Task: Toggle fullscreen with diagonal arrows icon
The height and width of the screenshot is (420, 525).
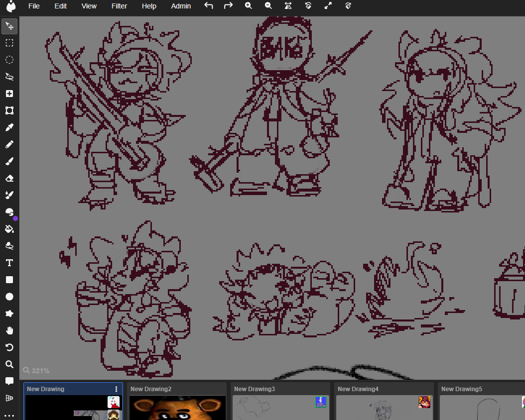Action: pos(328,5)
